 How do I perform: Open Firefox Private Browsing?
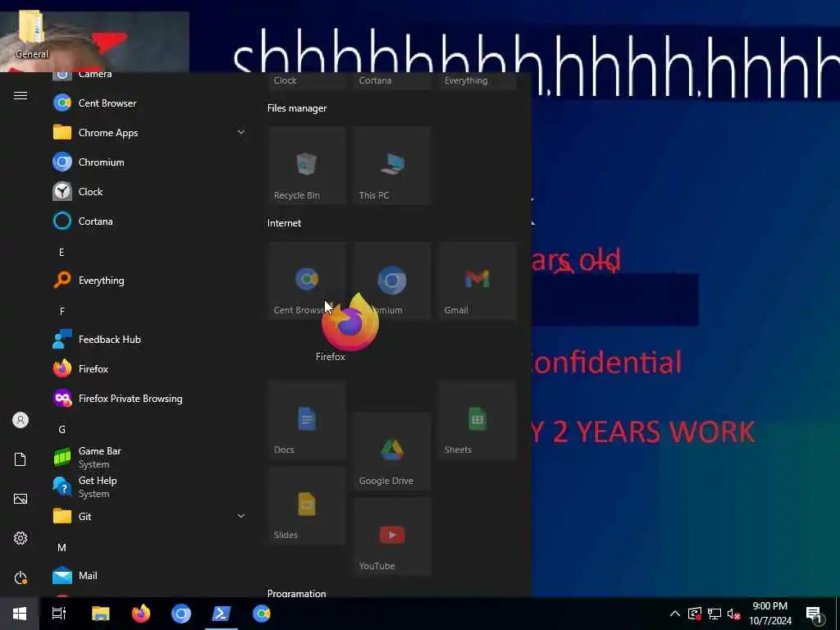tap(148, 398)
